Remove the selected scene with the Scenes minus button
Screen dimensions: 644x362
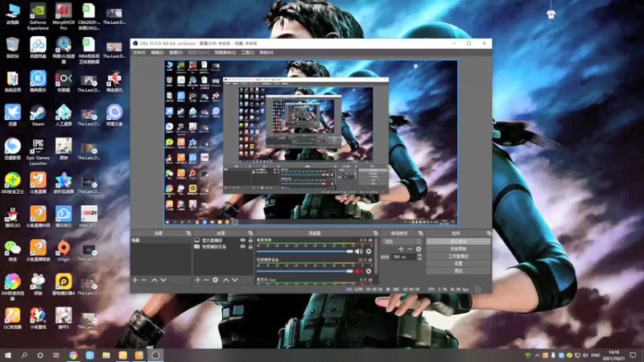(144, 280)
